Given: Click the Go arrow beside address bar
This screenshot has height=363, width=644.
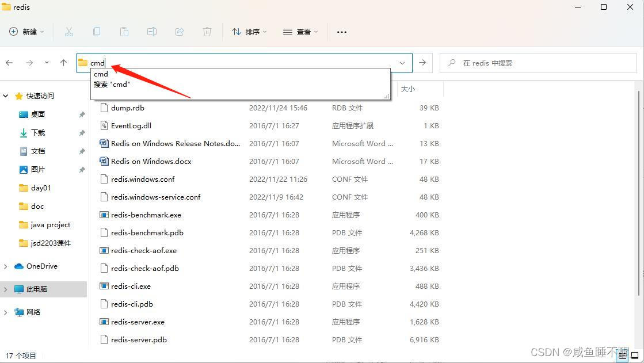Looking at the screenshot, I should (x=422, y=63).
